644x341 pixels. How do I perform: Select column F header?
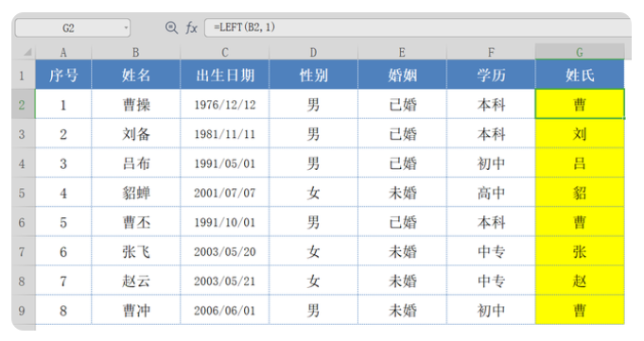(x=491, y=52)
